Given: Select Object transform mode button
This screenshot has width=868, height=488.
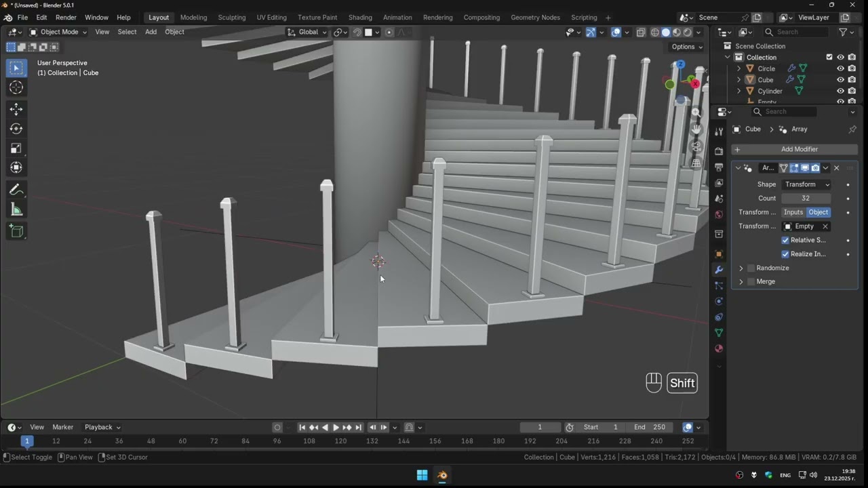Looking at the screenshot, I should coord(818,212).
